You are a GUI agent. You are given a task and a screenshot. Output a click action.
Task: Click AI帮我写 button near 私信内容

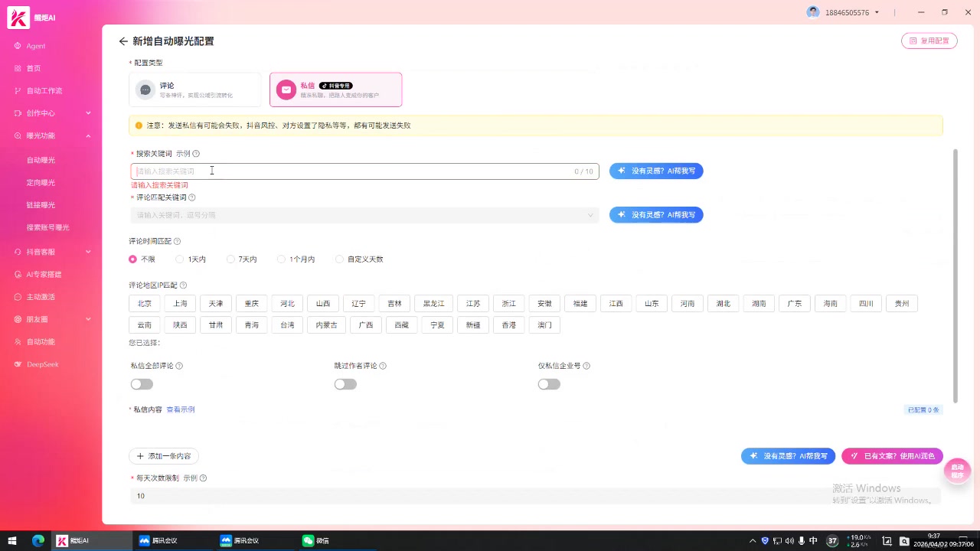(788, 456)
